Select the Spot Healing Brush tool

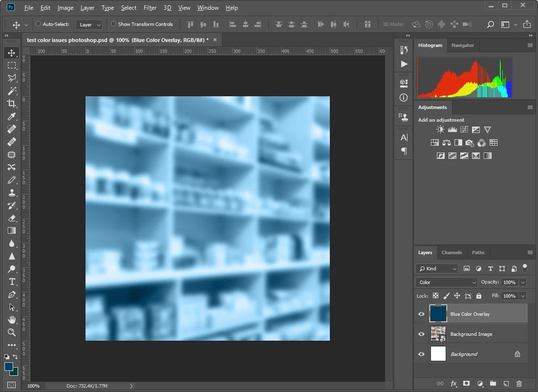(12, 129)
